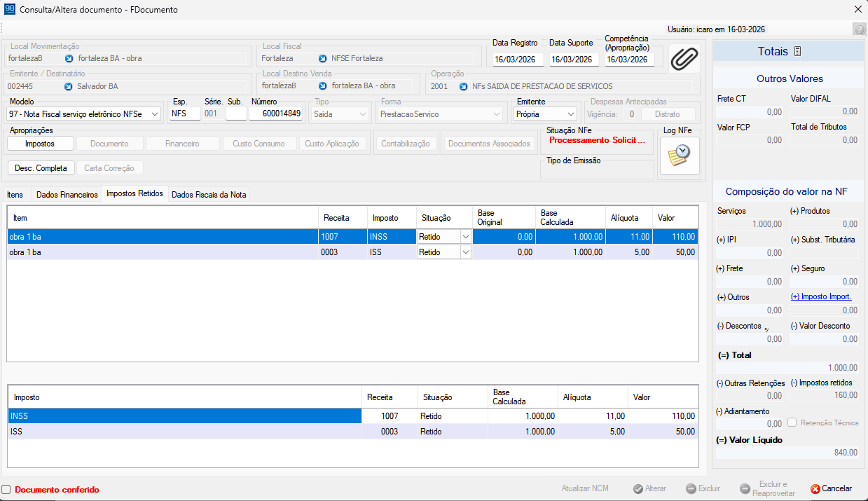The height and width of the screenshot is (501, 868).
Task: Switch to the Itens tab
Action: [x=15, y=195]
